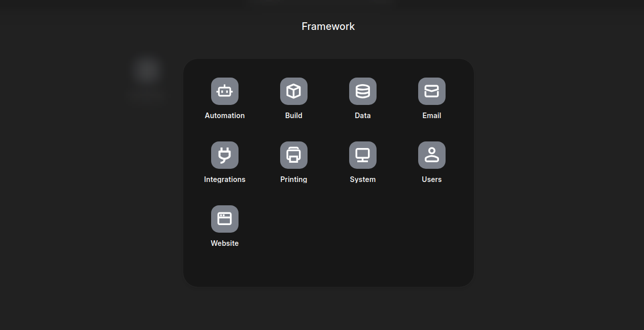Open the Users person icon
The image size is (644, 330).
(432, 155)
